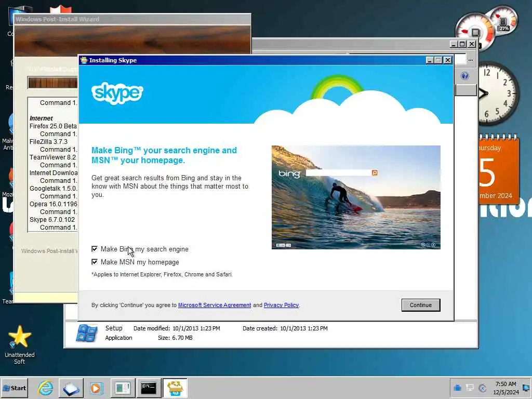Click Date created value in details pane
The height and width of the screenshot is (399, 532).
pos(304,328)
